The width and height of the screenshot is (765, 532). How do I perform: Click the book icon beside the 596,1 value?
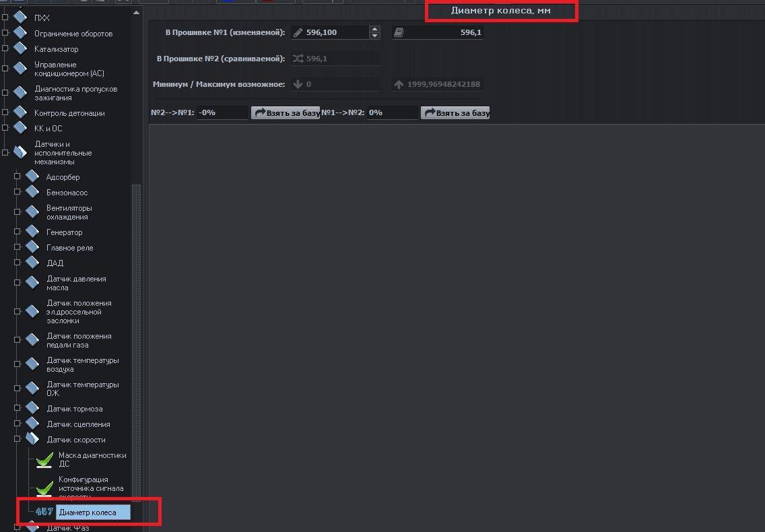point(399,32)
